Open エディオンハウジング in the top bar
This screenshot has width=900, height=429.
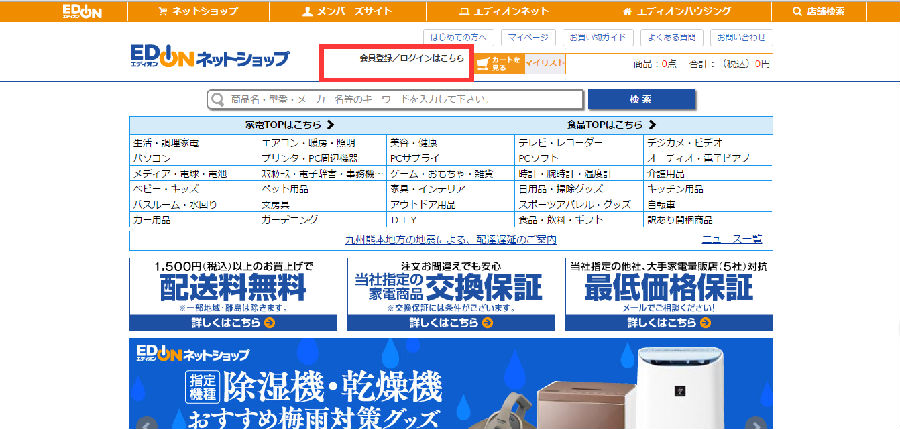677,11
